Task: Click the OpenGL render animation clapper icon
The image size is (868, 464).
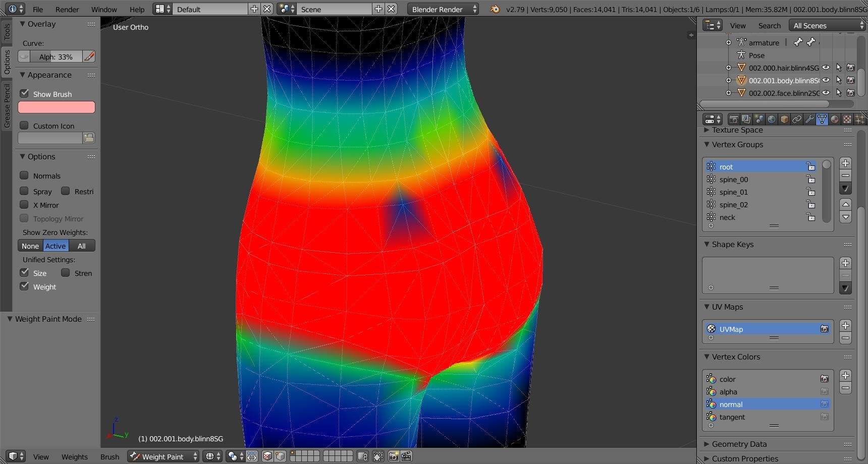Action: point(406,456)
